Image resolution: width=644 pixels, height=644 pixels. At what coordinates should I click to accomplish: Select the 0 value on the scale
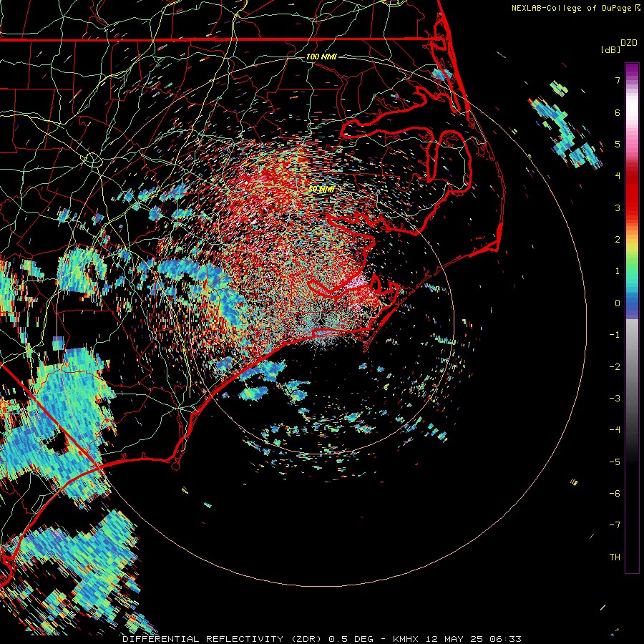(x=618, y=303)
